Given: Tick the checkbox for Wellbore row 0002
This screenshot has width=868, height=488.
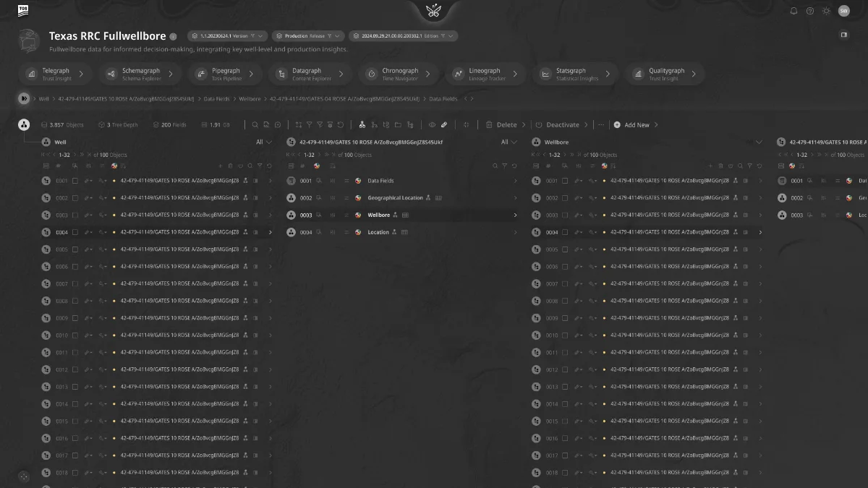Looking at the screenshot, I should pos(565,198).
